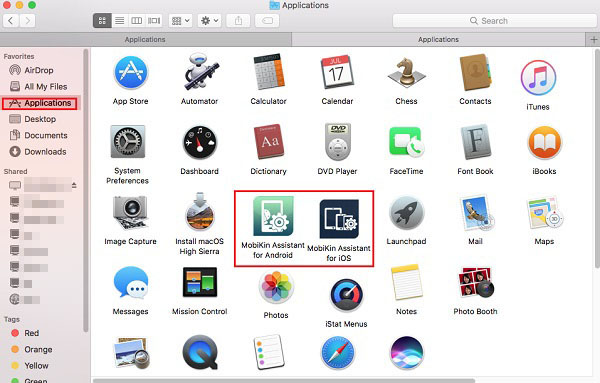Screen dimensions: 600x383
Task: Open the Calculator app
Action: 268,73
